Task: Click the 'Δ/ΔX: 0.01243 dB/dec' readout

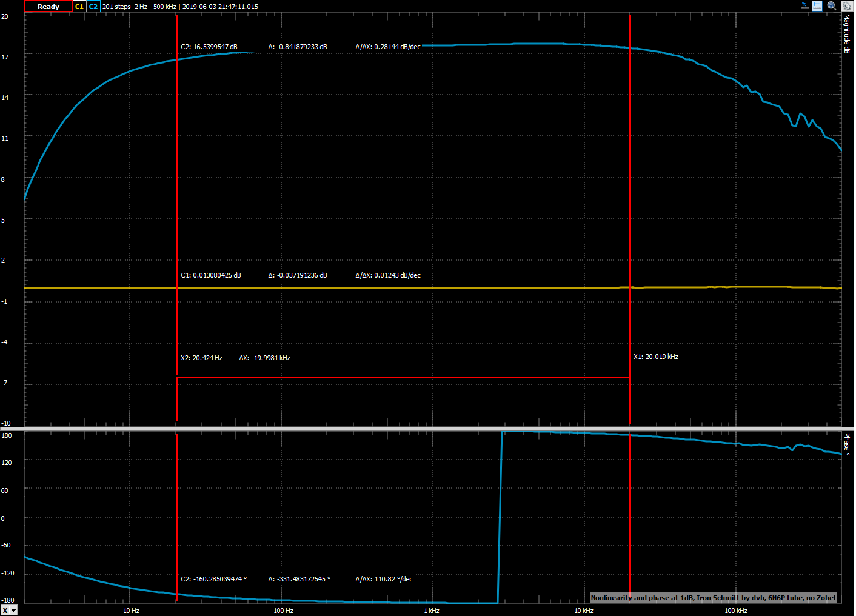Action: pos(388,275)
